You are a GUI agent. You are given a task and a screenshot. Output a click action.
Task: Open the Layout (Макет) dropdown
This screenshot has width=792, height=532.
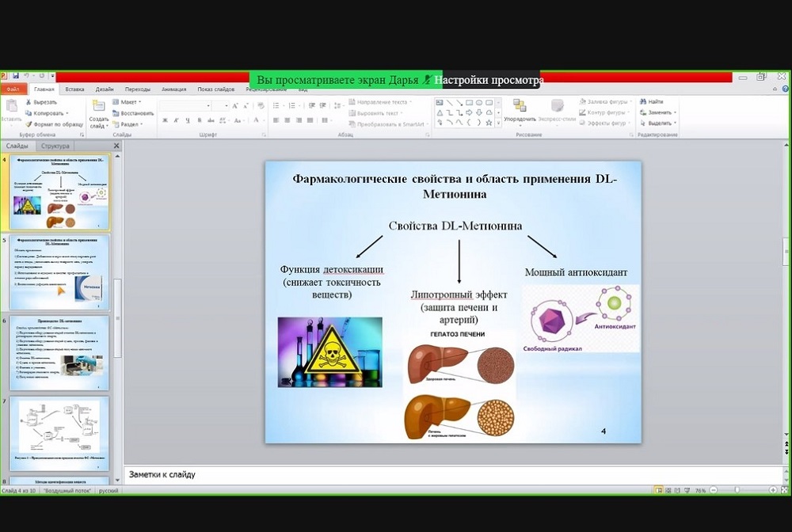point(127,102)
